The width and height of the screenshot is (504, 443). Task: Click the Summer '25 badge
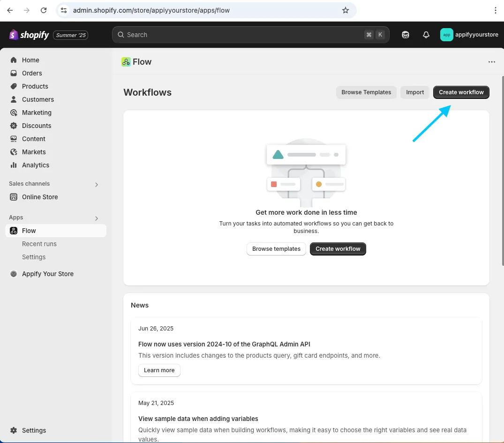(x=71, y=35)
